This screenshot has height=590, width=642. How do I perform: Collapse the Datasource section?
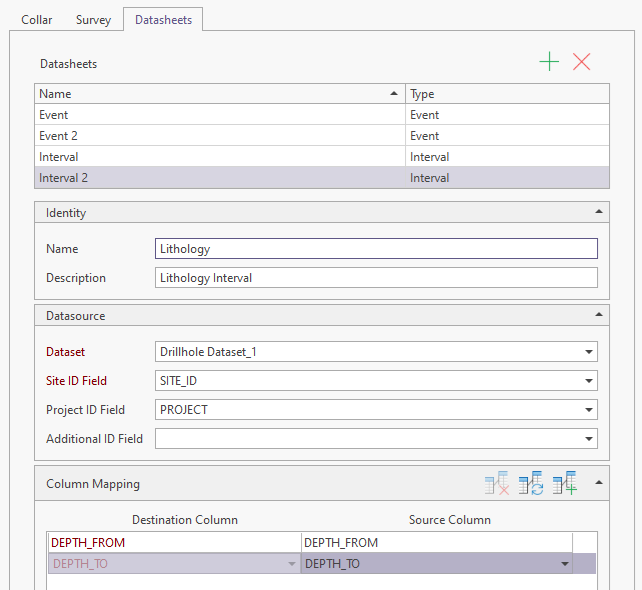coord(598,316)
